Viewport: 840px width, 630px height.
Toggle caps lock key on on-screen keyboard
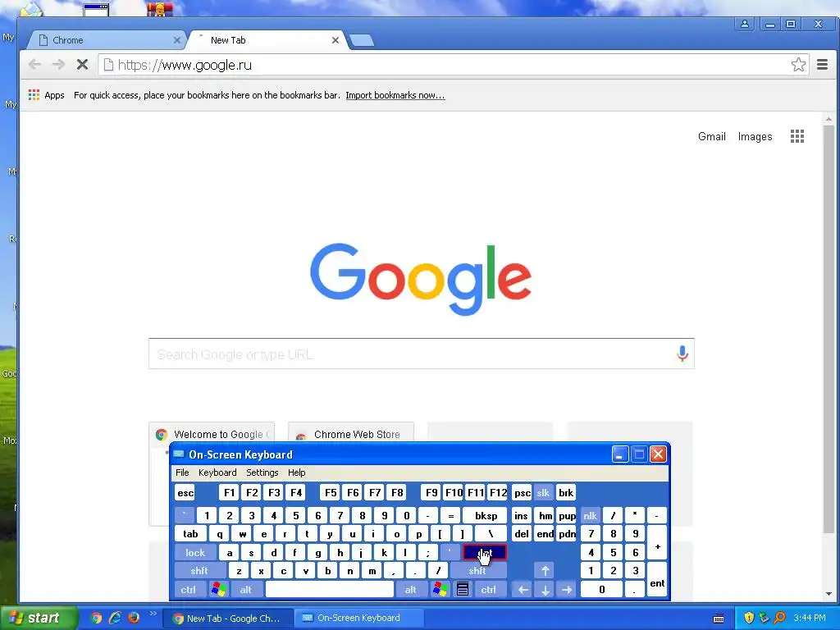(x=195, y=552)
